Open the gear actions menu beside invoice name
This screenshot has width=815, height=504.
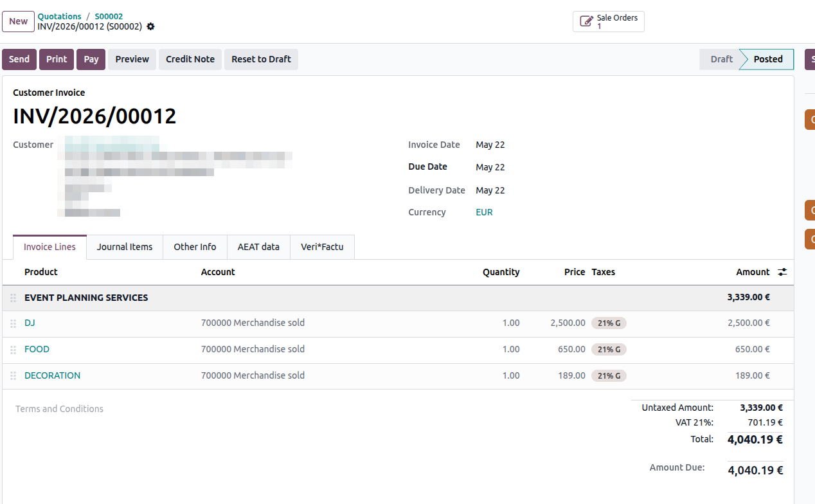point(150,26)
